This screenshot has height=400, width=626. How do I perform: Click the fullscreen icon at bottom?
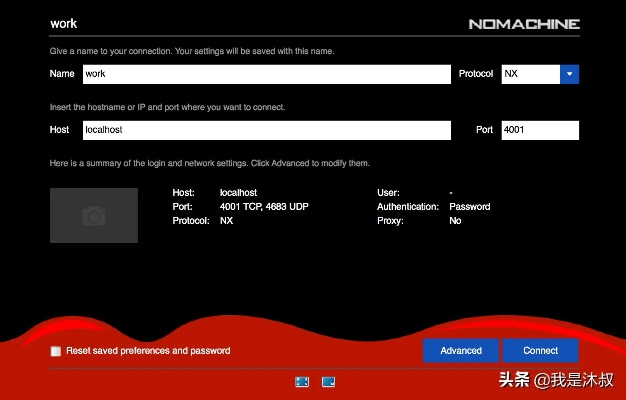[302, 382]
